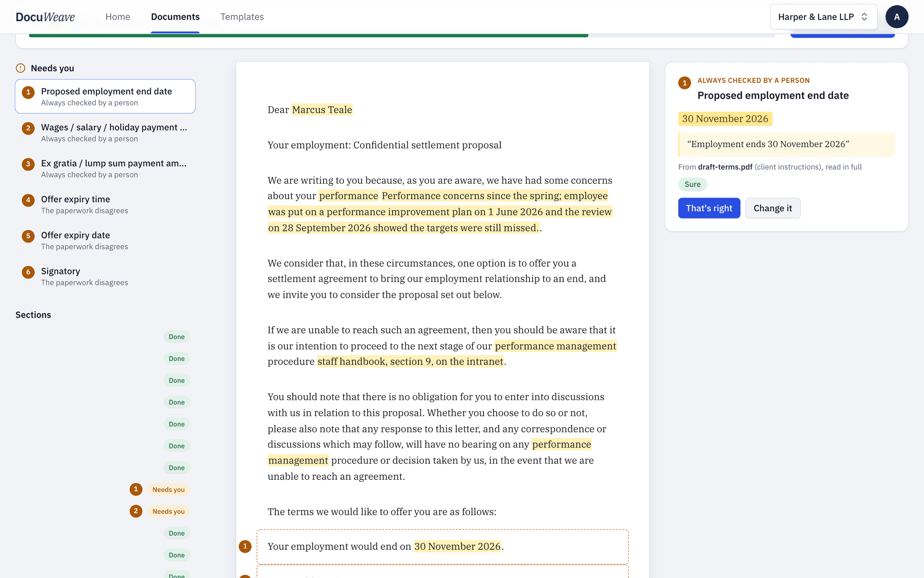
Task: Open the user avatar menu A
Action: (897, 17)
